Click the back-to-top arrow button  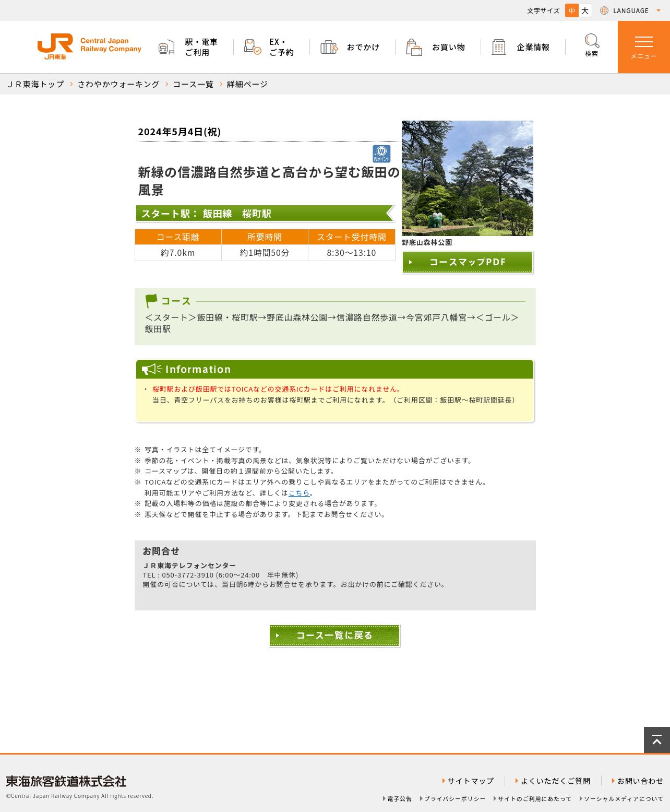[657, 740]
